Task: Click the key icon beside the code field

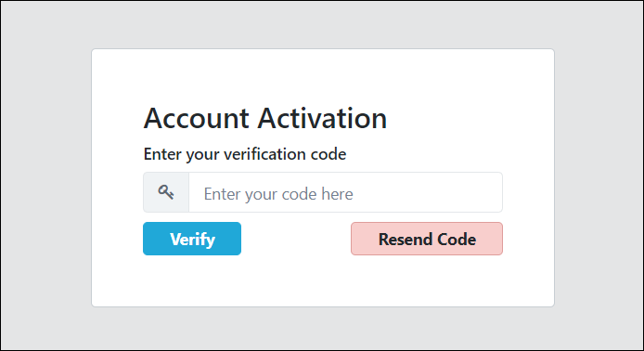Action: tap(166, 192)
